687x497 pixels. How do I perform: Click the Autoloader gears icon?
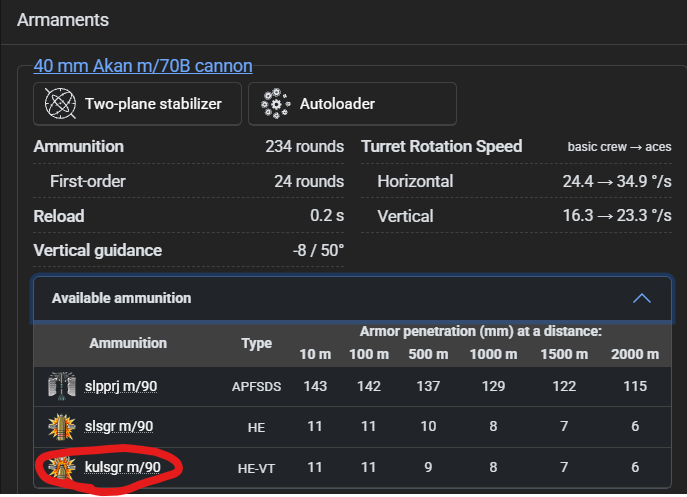[275, 103]
